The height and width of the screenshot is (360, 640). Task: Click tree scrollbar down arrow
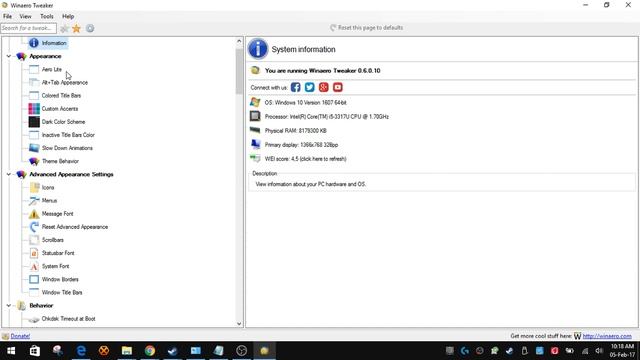(x=239, y=324)
